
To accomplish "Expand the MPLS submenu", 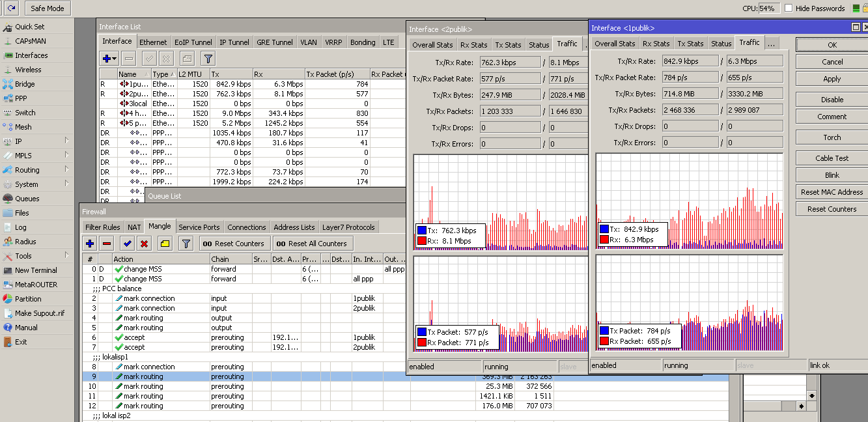I will coord(36,156).
